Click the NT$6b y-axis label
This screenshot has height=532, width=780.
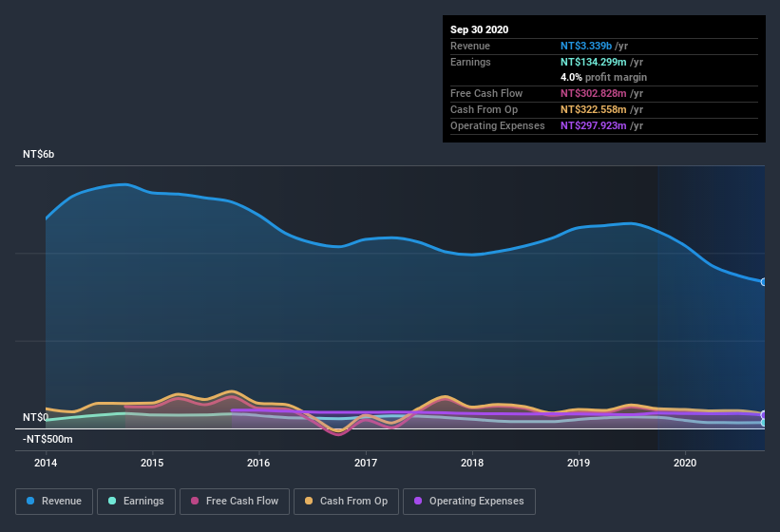(x=38, y=154)
